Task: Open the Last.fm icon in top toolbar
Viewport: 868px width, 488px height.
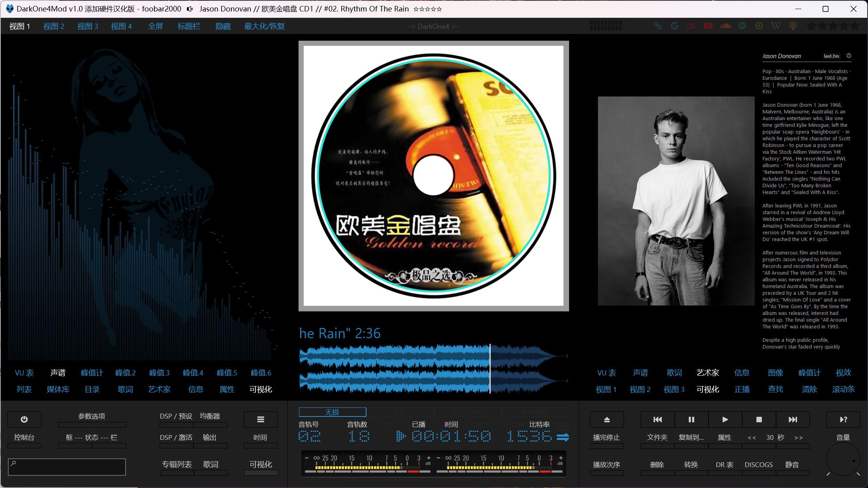Action: (x=691, y=26)
